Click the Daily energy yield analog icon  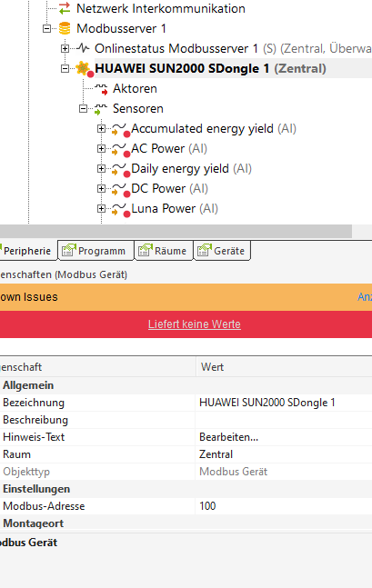point(121,169)
